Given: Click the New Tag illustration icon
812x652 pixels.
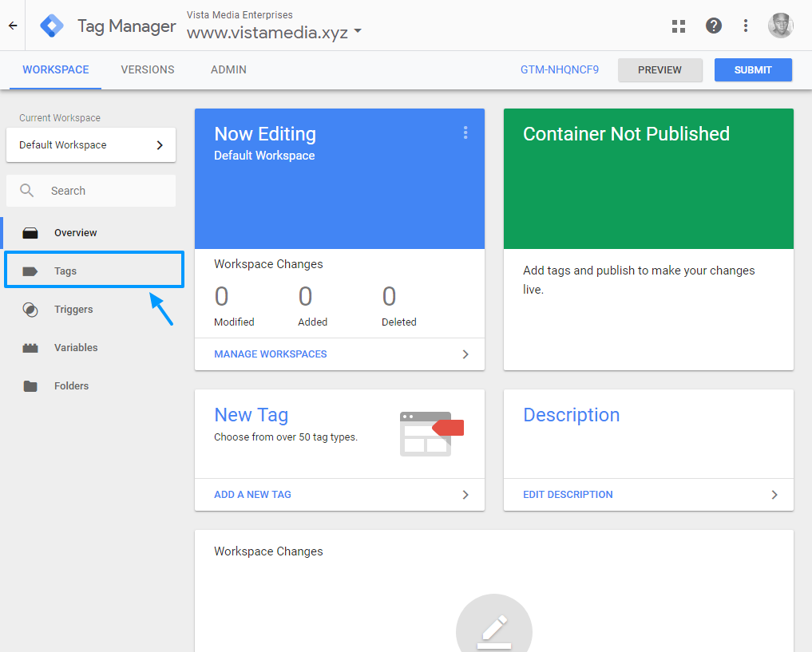Looking at the screenshot, I should 431,433.
